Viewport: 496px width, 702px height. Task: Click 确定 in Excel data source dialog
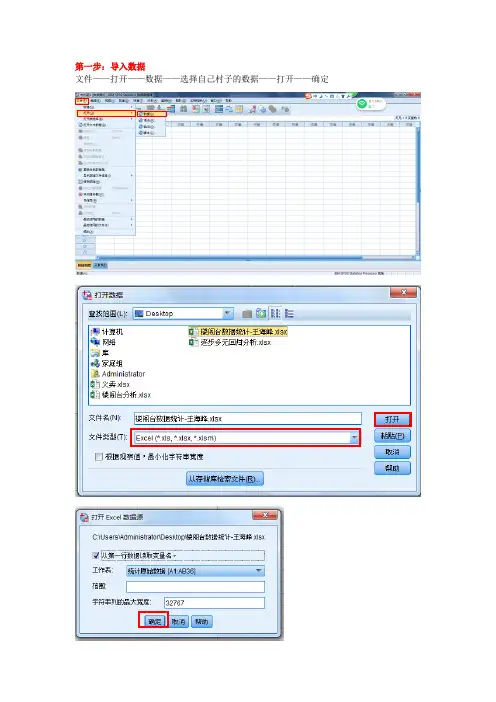click(x=154, y=621)
